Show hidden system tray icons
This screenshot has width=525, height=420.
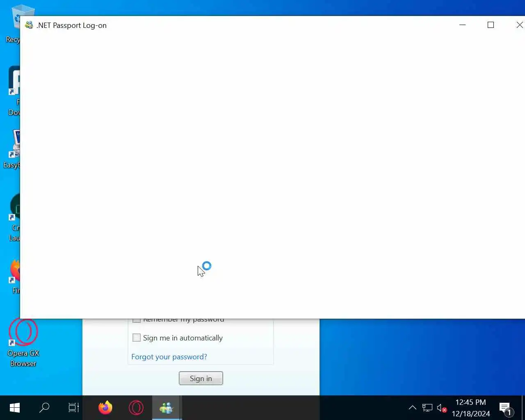pos(413,408)
